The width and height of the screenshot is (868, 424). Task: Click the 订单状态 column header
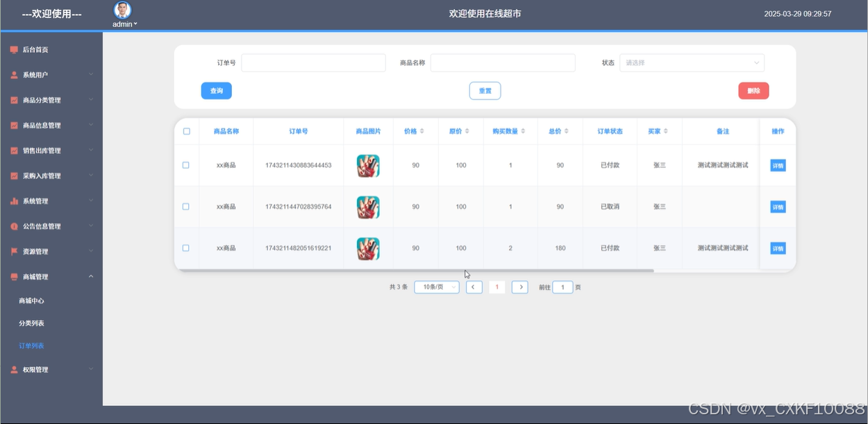click(610, 131)
